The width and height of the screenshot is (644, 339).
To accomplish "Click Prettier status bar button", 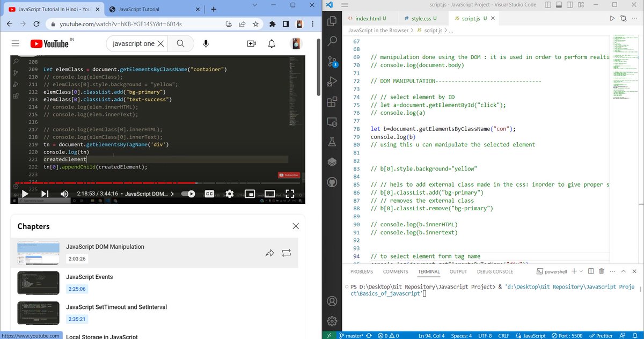I will point(600,335).
